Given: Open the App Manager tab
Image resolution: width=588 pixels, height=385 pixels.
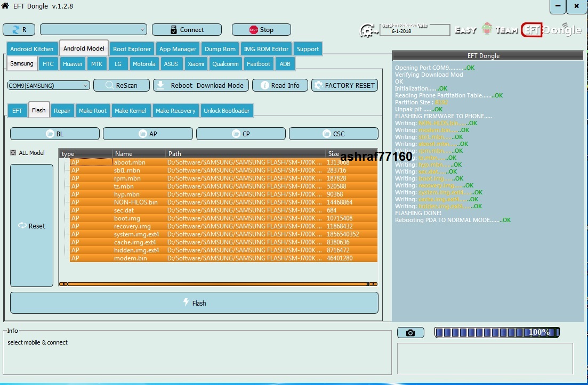Looking at the screenshot, I should pyautogui.click(x=178, y=48).
